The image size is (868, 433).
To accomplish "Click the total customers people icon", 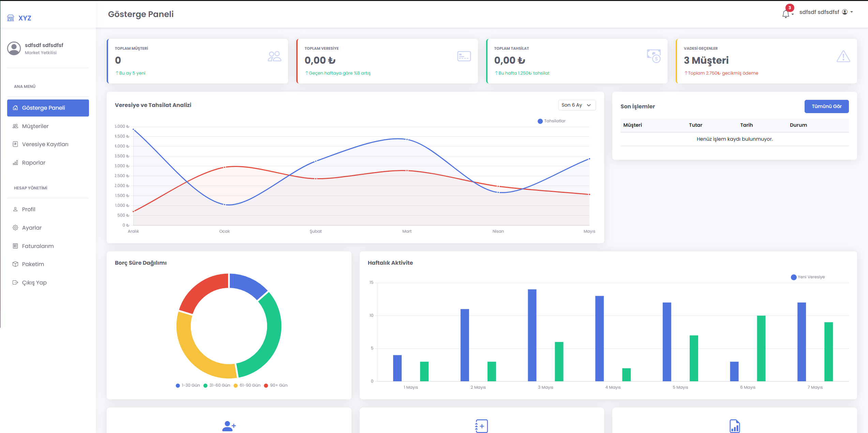I will (x=274, y=56).
